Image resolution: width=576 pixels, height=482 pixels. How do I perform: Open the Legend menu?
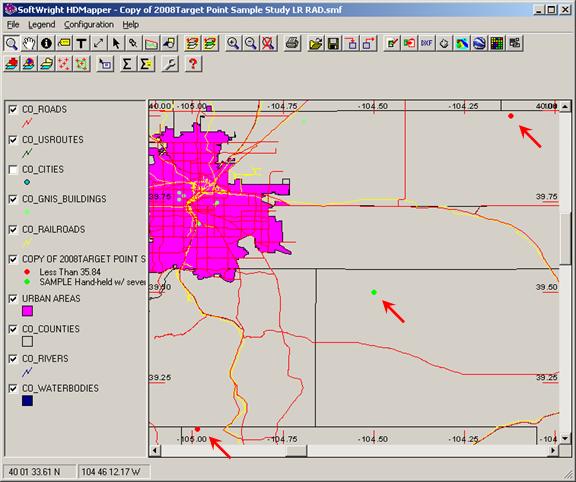pos(42,25)
